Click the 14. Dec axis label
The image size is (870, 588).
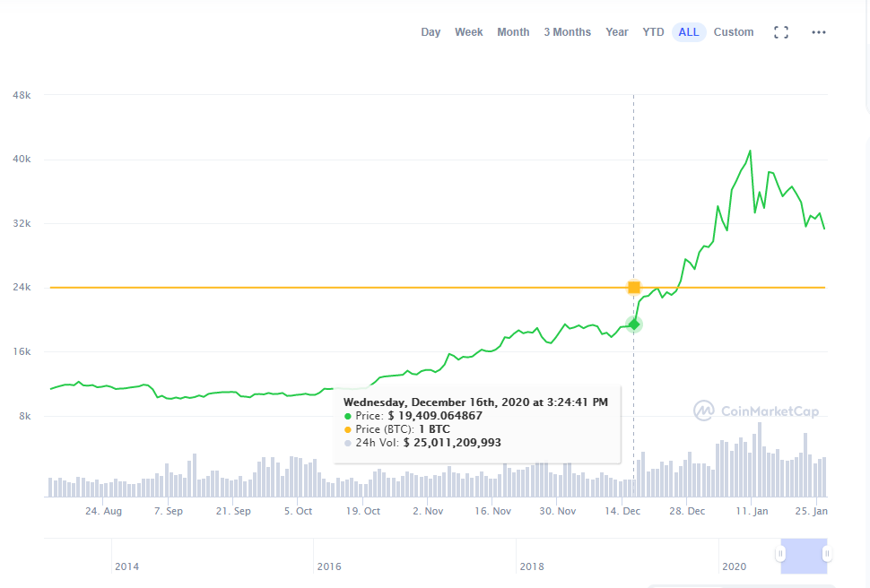click(622, 510)
